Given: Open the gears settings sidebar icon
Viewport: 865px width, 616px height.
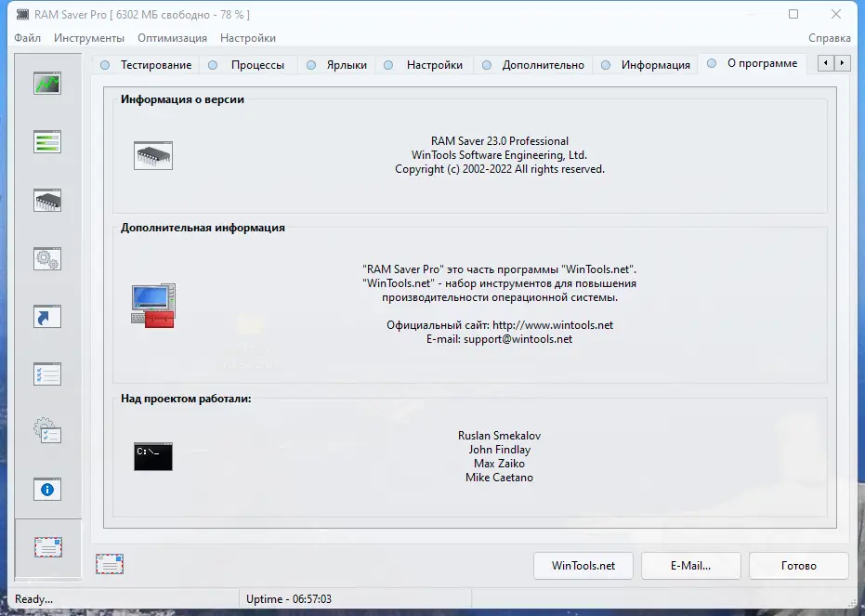Looking at the screenshot, I should point(47,258).
